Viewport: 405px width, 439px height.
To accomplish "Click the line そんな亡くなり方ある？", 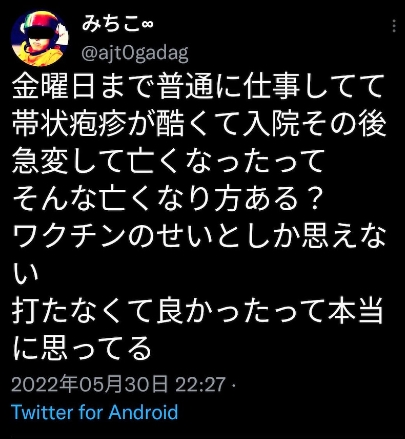I will click(168, 199).
